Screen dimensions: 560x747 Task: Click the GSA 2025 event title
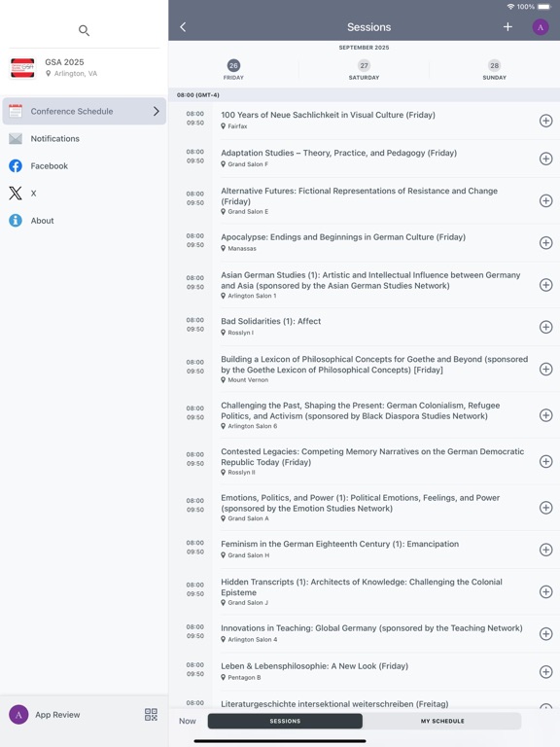(x=64, y=62)
